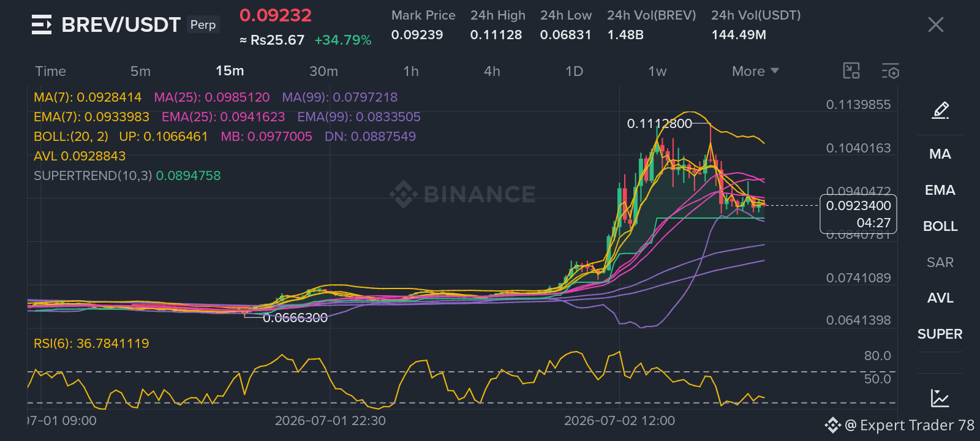Open the sub-chart indicators icon

pyautogui.click(x=940, y=398)
